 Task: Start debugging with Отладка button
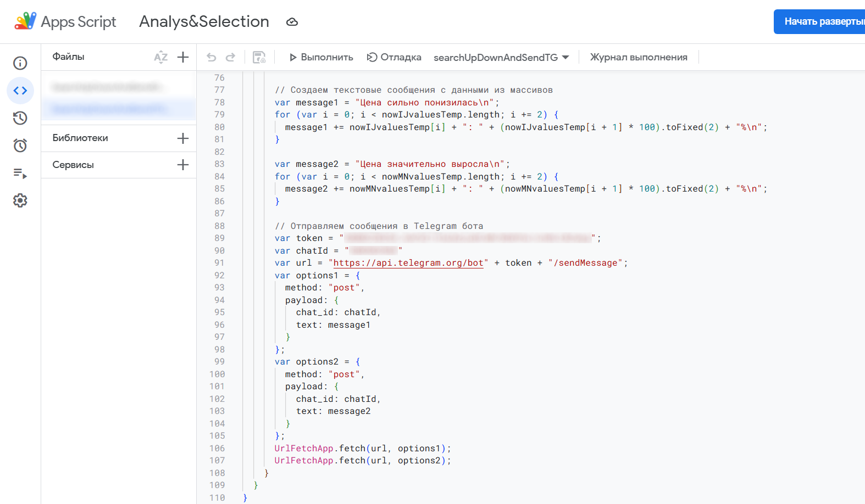click(394, 57)
